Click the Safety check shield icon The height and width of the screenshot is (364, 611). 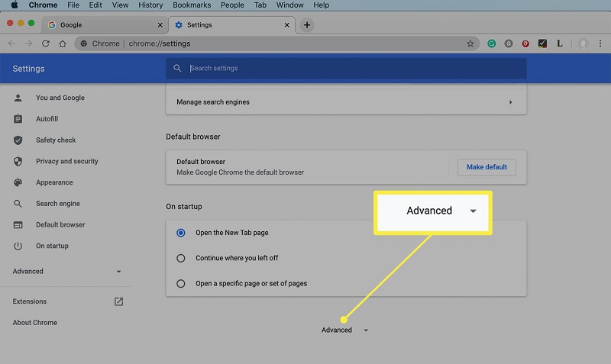coord(18,140)
